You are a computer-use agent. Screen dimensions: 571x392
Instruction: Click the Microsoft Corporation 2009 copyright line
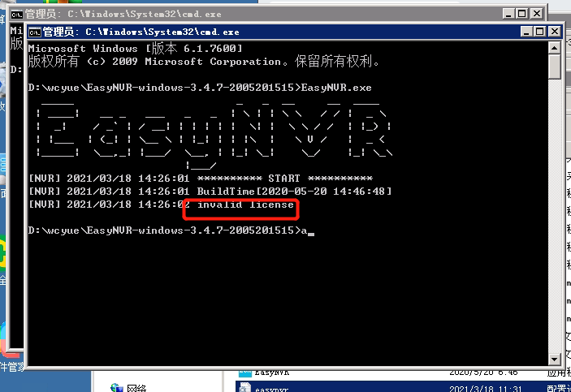pos(204,62)
